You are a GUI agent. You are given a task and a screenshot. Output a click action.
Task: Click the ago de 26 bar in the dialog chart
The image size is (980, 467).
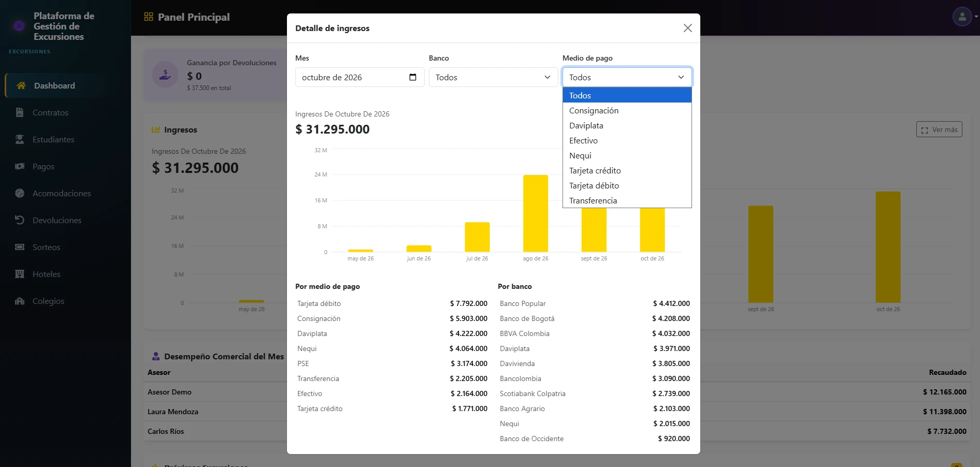(x=536, y=213)
